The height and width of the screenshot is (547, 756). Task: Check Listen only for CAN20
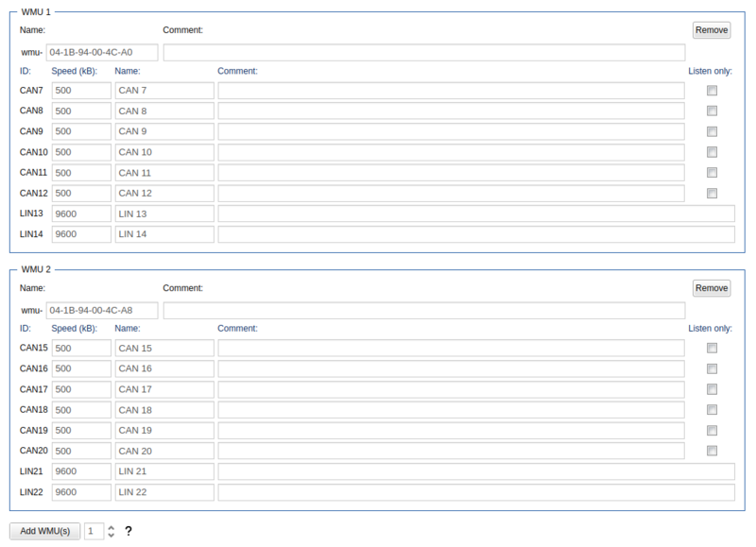click(x=712, y=451)
